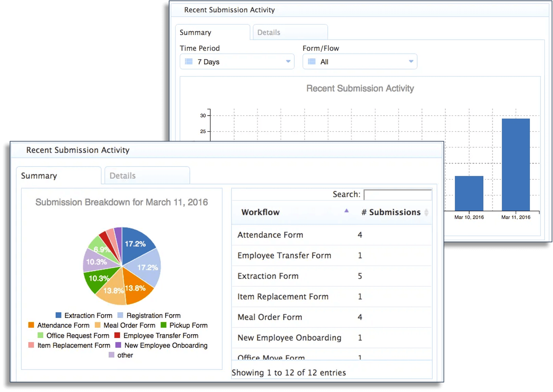Click the ascending sort arrow on Workflow column
This screenshot has height=392, width=553.
click(x=346, y=211)
